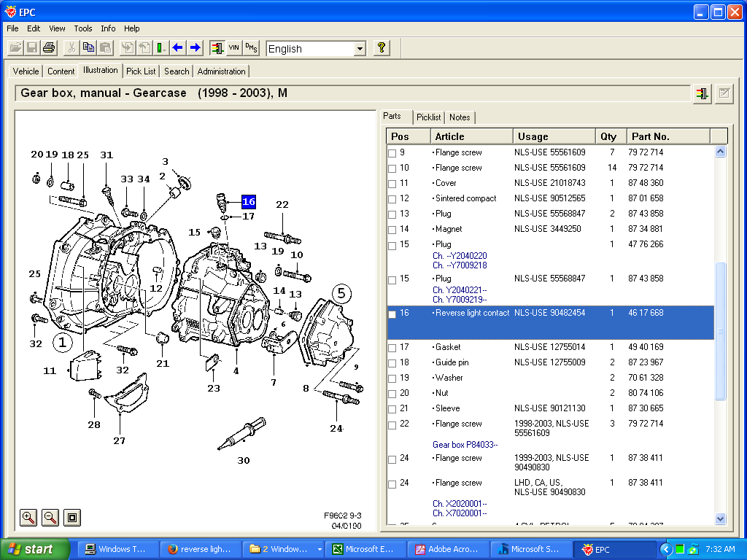Switch to the Picklist tab in parts panel

pyautogui.click(x=428, y=117)
